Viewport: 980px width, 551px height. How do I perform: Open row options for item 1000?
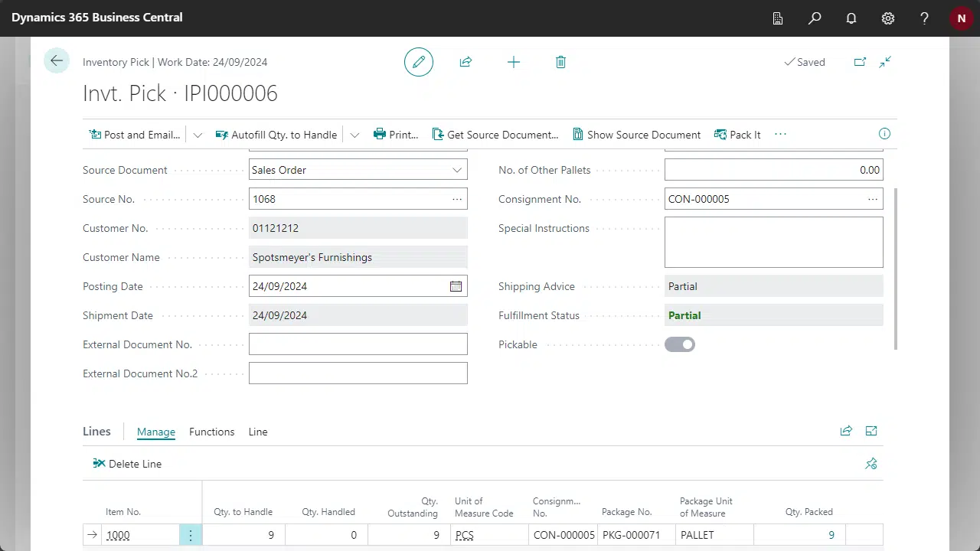[x=191, y=535]
